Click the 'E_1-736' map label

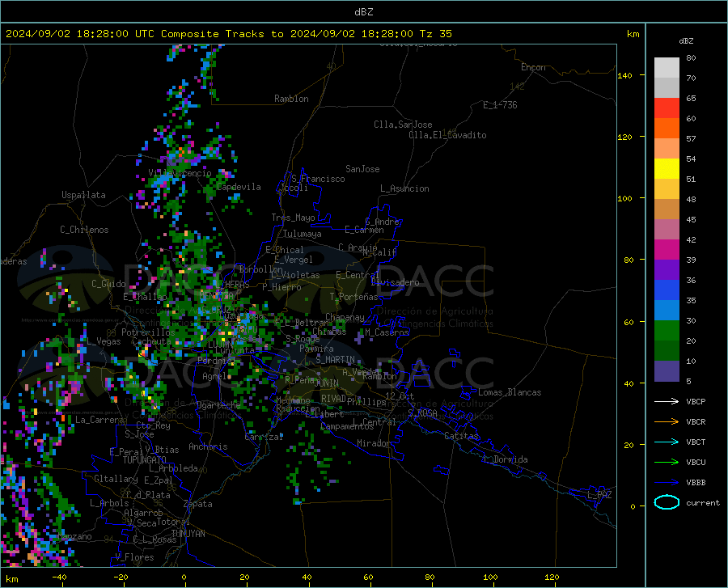pyautogui.click(x=500, y=105)
